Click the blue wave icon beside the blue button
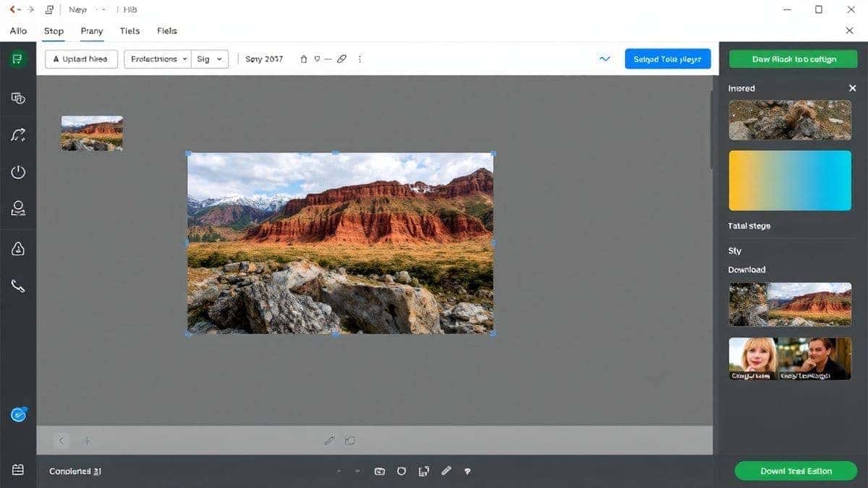Viewport: 868px width, 488px height. [605, 59]
